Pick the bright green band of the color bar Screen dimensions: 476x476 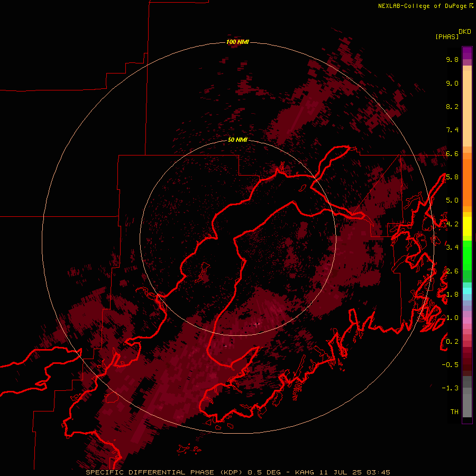(467, 255)
